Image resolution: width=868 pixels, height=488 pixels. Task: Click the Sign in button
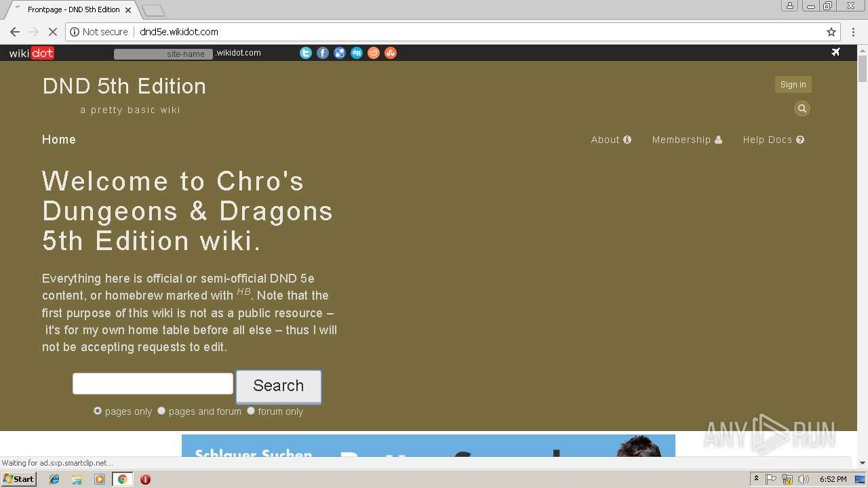(793, 85)
